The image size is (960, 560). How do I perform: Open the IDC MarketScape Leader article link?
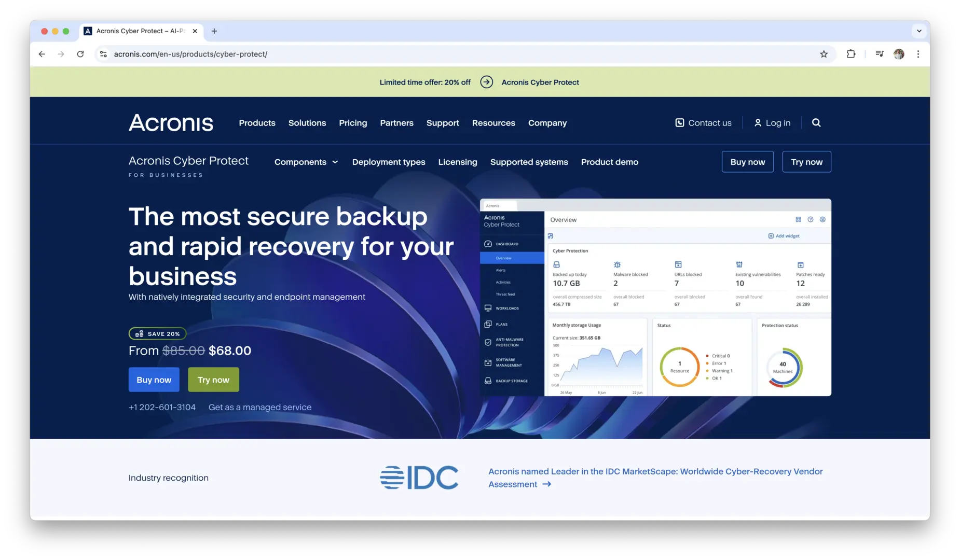(x=655, y=478)
